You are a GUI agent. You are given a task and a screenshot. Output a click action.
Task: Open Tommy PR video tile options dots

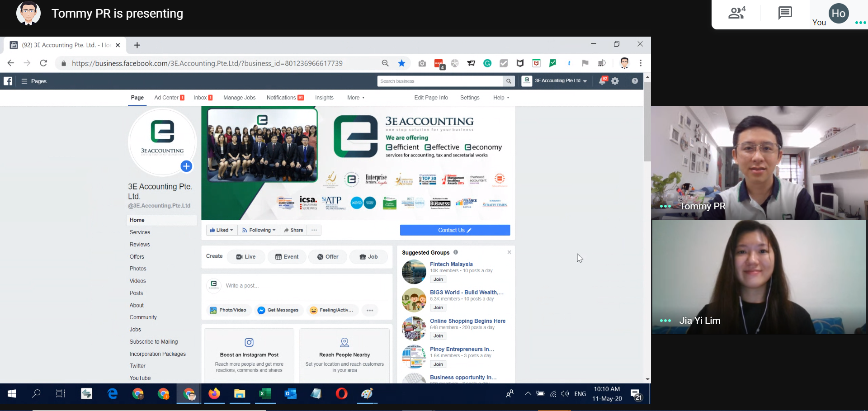[x=665, y=206]
